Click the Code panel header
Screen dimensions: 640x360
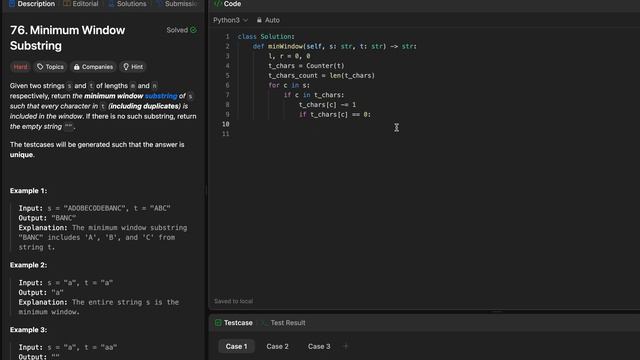pyautogui.click(x=228, y=4)
